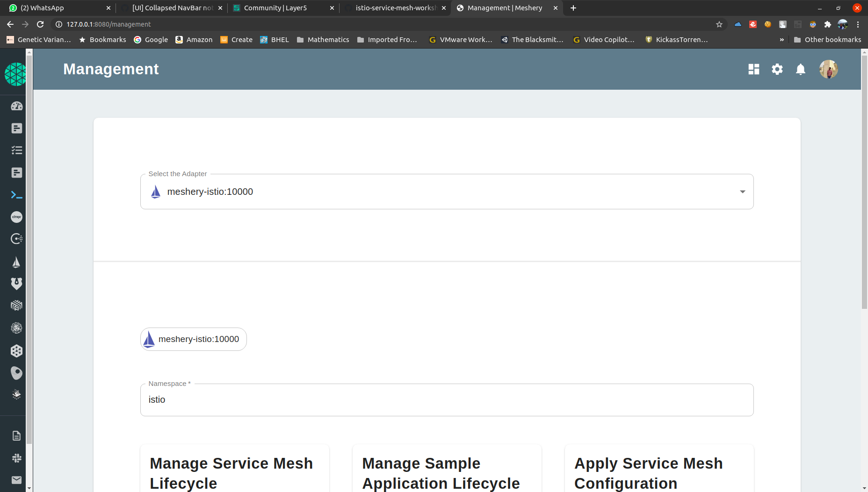Bookmark this page with the star icon
Viewport: 868px width, 492px height.
coord(719,24)
